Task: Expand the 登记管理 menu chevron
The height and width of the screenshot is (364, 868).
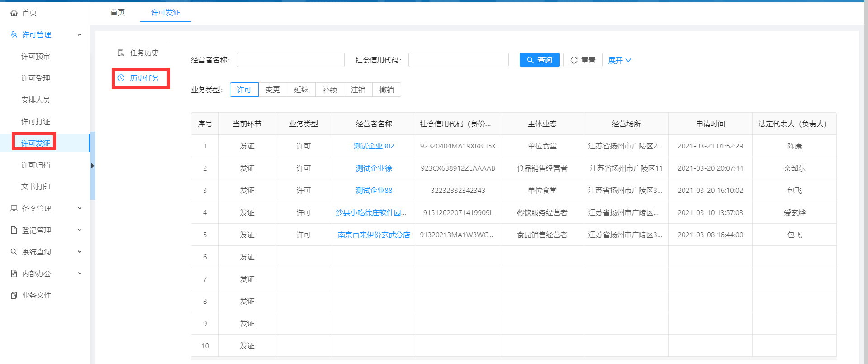Action: click(x=80, y=230)
